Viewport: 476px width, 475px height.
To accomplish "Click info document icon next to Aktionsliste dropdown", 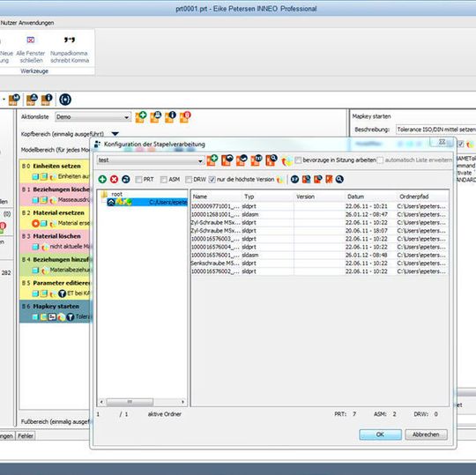I will click(x=170, y=117).
